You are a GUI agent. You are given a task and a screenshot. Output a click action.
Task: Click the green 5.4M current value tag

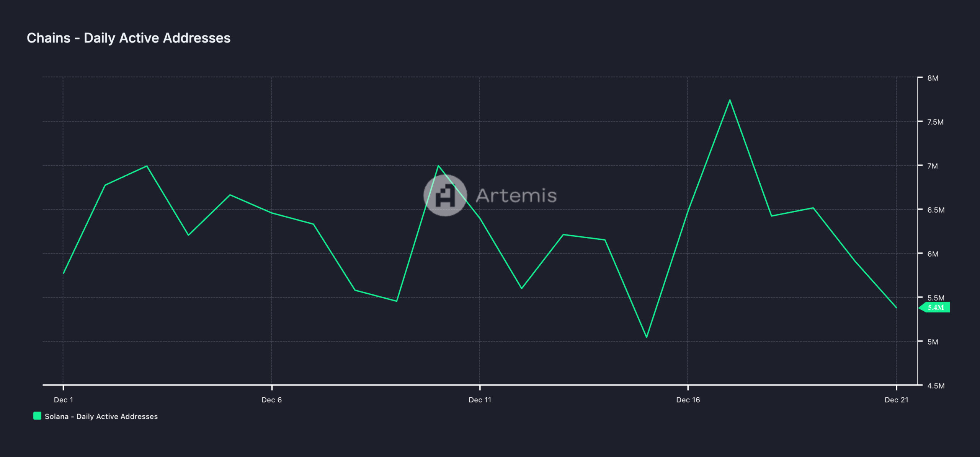coord(935,307)
